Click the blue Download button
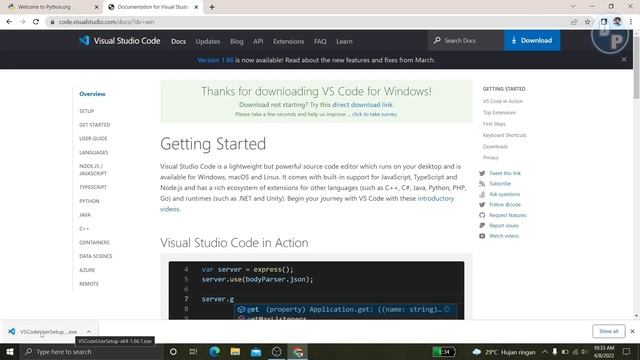The image size is (640, 360). (532, 40)
